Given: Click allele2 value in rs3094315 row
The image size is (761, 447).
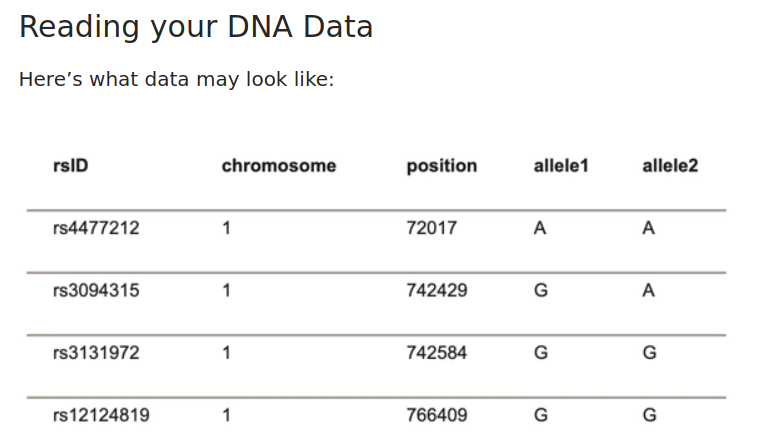Looking at the screenshot, I should click(648, 291).
